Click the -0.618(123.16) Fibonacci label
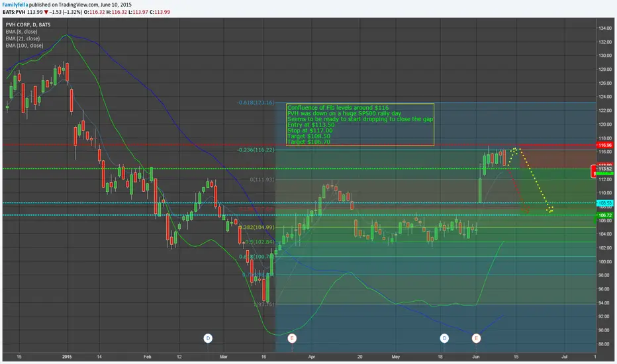The image size is (617, 364). click(x=256, y=103)
